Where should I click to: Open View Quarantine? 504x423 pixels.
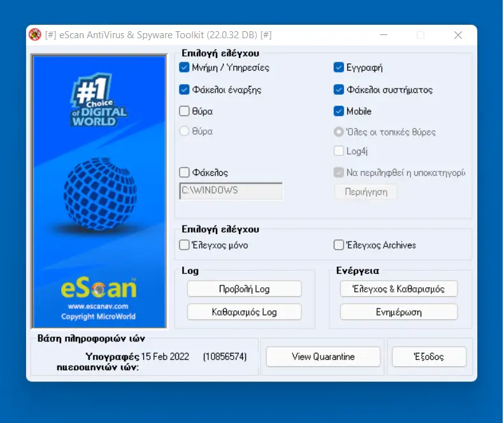323,357
